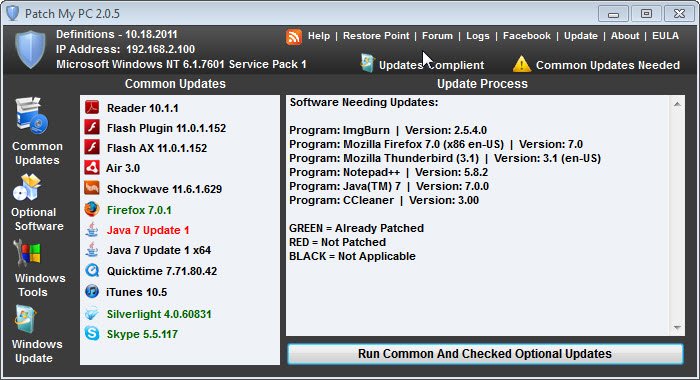Click the scroll down arrow in Update Process
This screenshot has width=700, height=380.
(x=677, y=328)
